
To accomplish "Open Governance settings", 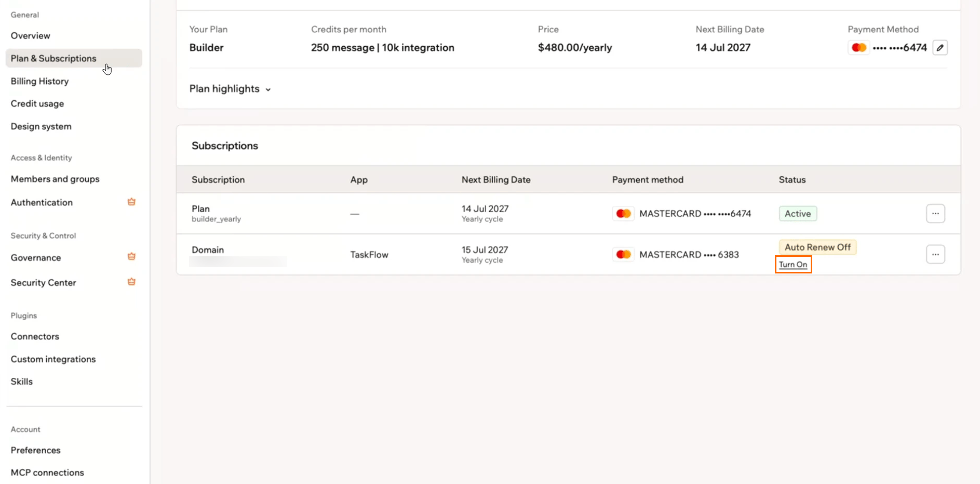I will click(36, 257).
